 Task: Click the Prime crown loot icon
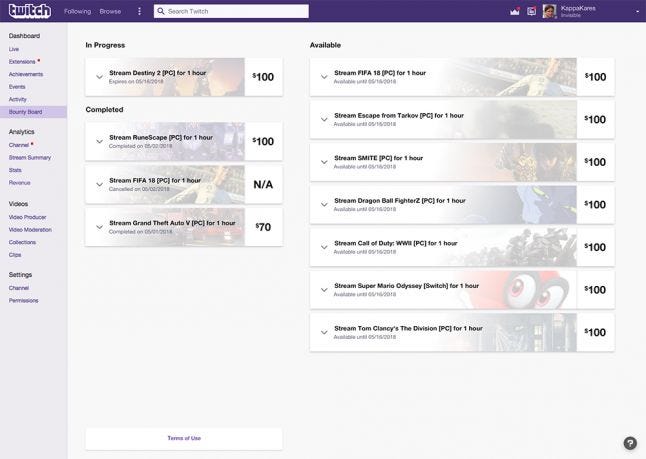click(514, 11)
